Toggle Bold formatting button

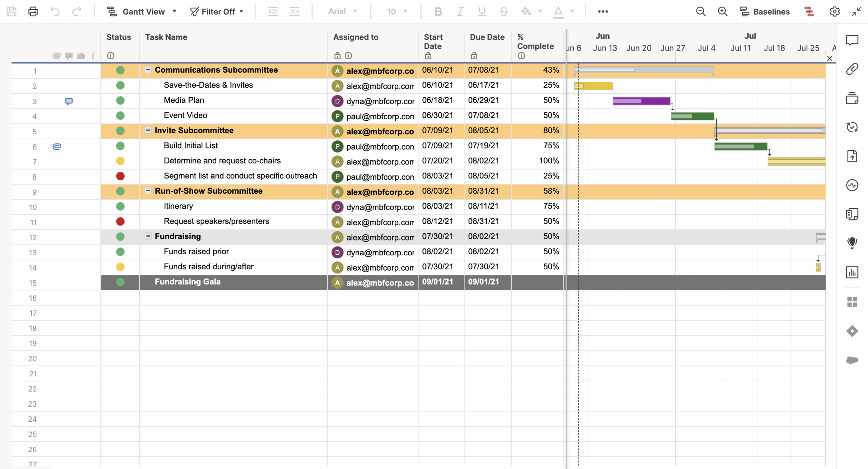tap(438, 12)
